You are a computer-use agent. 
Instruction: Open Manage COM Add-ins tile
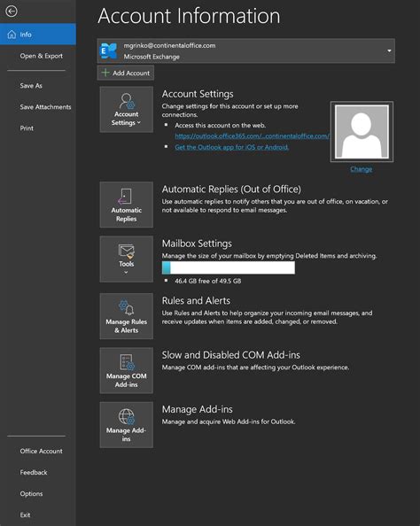pos(126,370)
